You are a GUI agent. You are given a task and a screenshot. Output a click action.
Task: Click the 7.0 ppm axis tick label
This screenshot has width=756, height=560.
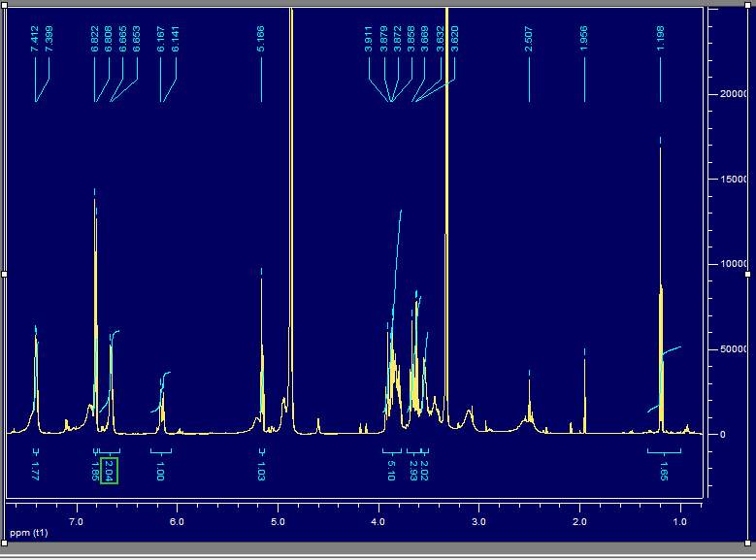click(76, 522)
